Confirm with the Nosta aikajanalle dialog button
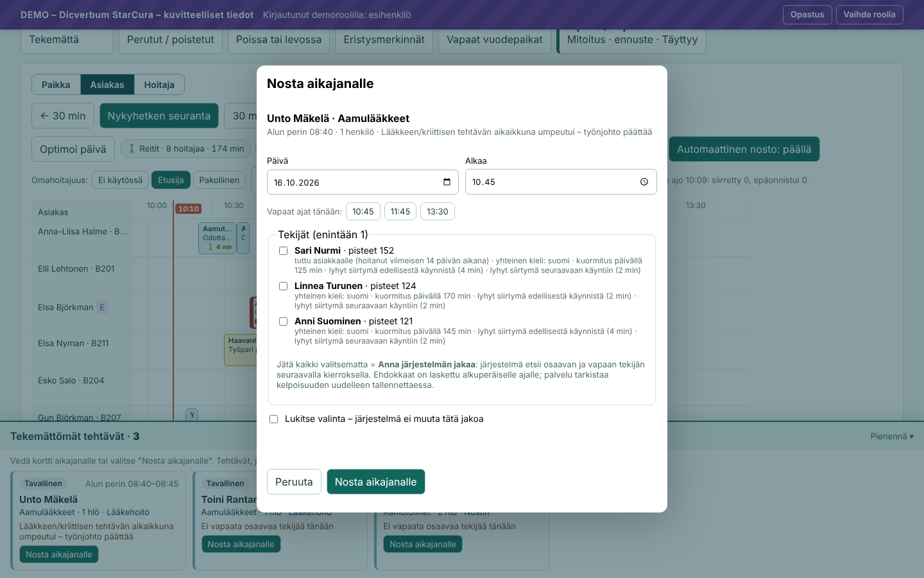This screenshot has width=924, height=578. 376,482
